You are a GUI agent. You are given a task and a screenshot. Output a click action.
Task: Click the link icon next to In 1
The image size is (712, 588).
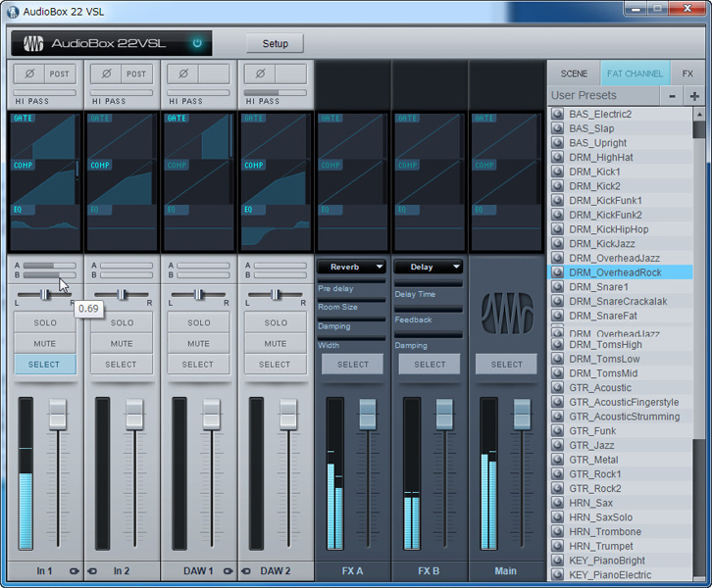click(74, 571)
